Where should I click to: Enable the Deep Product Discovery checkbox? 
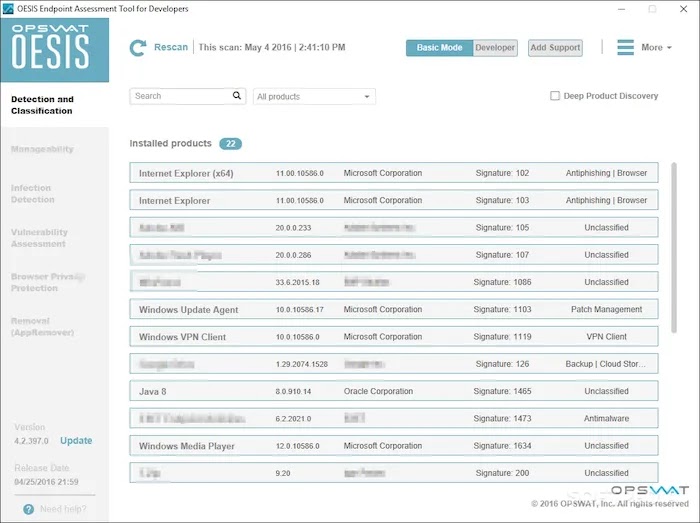coord(555,96)
